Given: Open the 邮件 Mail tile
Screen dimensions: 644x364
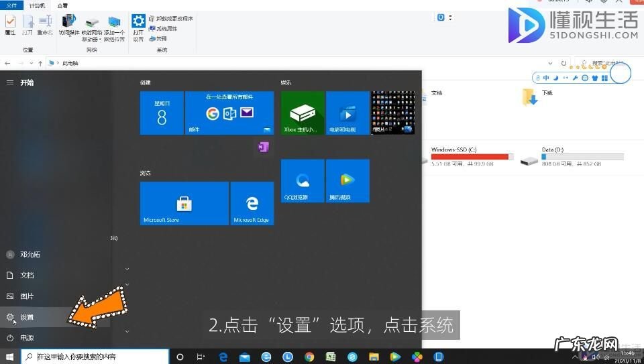Looking at the screenshot, I should click(x=229, y=113).
